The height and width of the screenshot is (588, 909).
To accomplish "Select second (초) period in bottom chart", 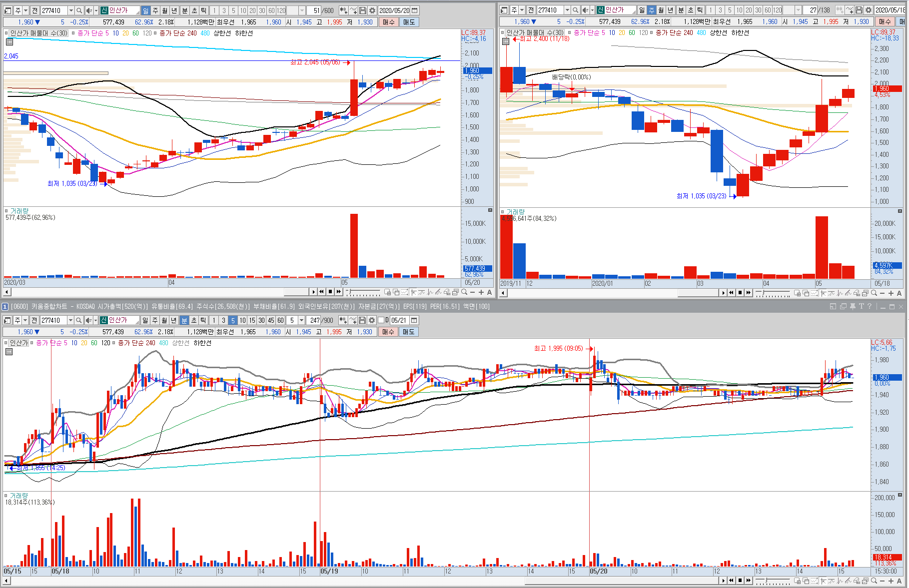I will tap(194, 320).
